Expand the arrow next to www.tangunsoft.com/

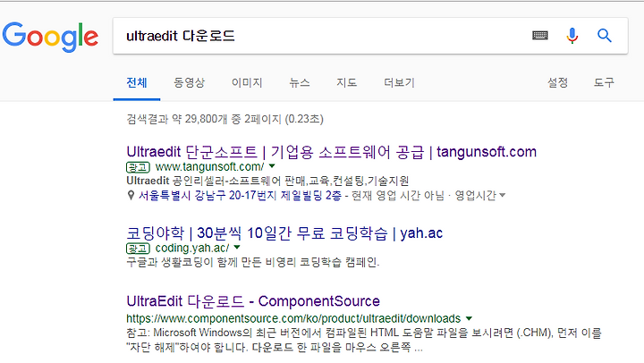[272, 166]
